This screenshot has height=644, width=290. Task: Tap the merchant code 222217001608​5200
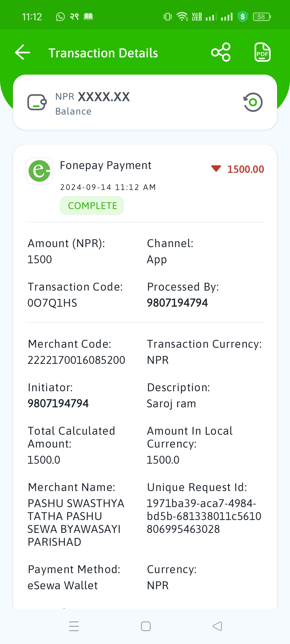(x=77, y=360)
